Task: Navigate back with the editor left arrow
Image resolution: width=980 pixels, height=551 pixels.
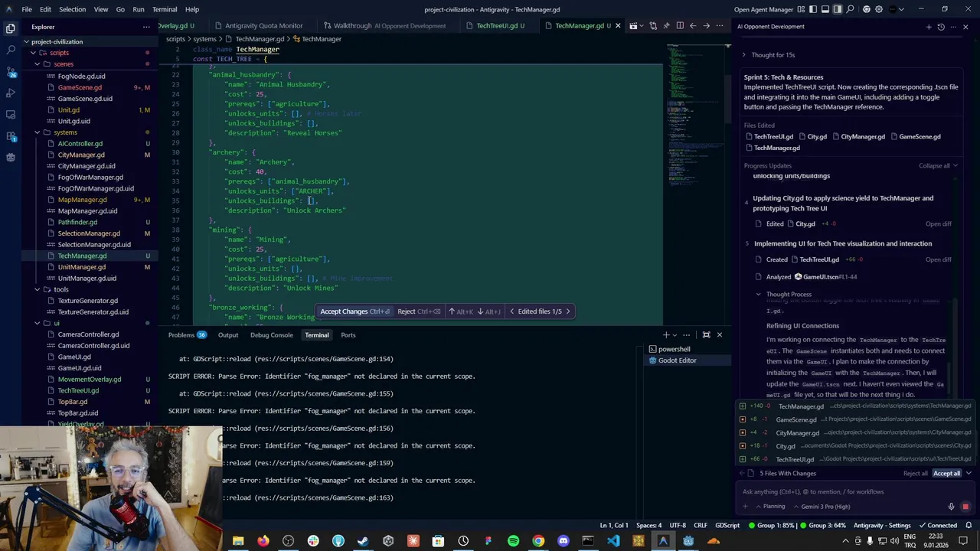Action: point(693,25)
